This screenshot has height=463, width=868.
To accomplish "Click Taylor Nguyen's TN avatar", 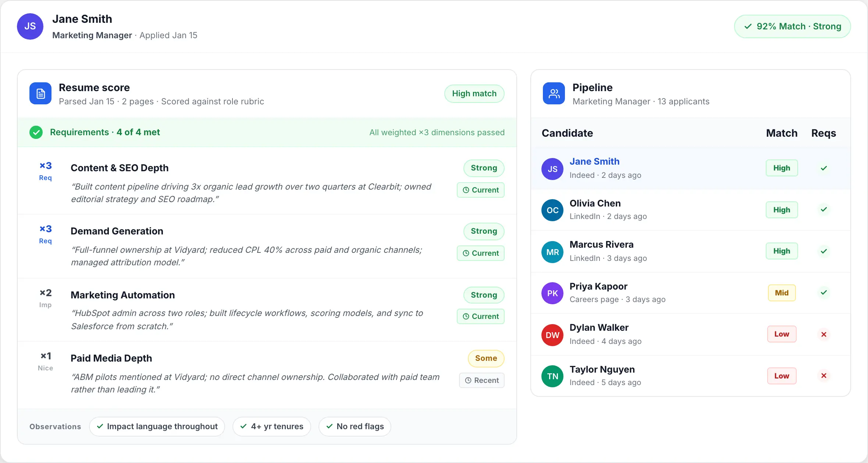I will point(552,376).
